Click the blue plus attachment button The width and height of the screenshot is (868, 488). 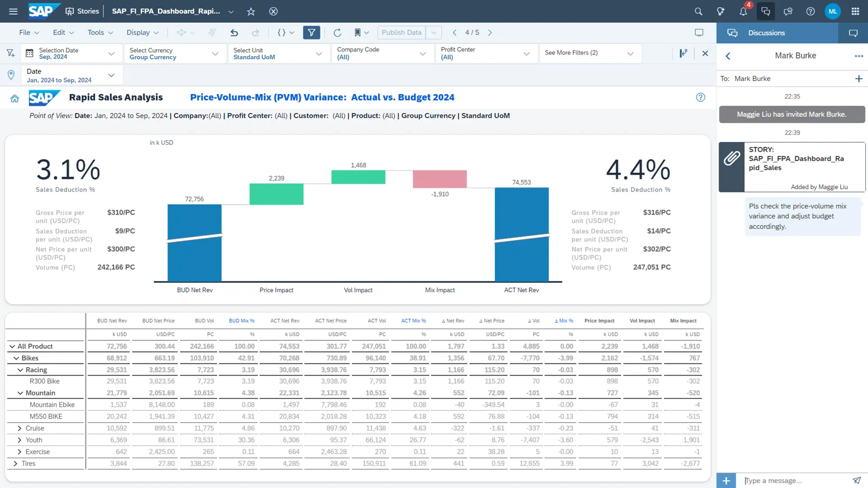click(x=726, y=481)
